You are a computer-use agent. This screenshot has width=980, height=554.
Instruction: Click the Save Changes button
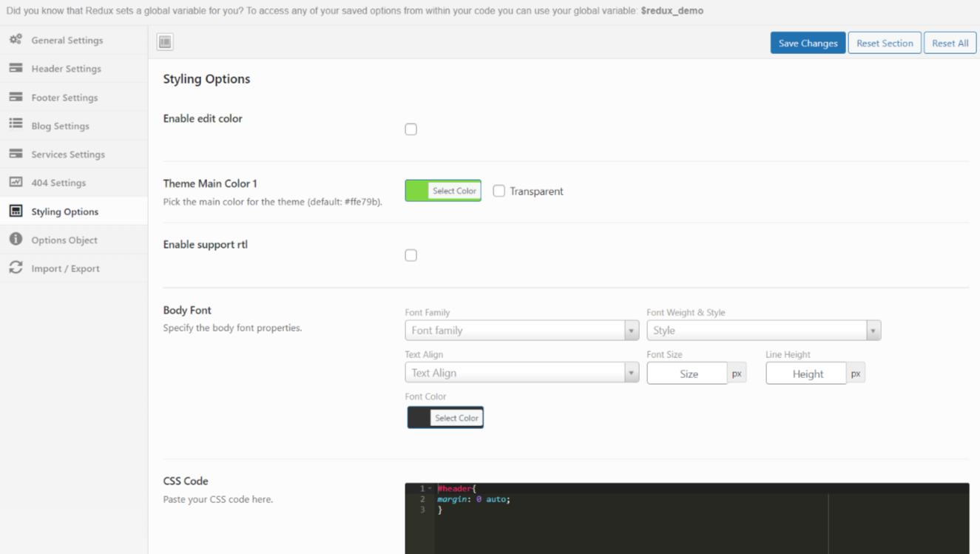pyautogui.click(x=808, y=43)
